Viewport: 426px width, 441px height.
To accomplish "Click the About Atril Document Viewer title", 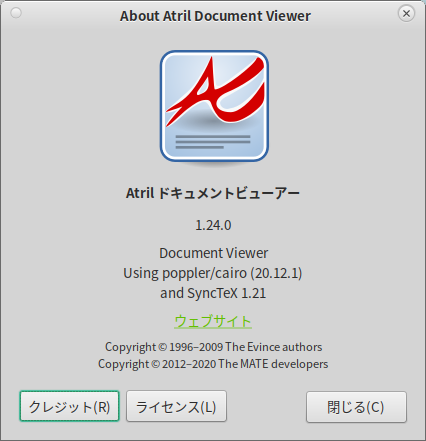I will point(215,16).
